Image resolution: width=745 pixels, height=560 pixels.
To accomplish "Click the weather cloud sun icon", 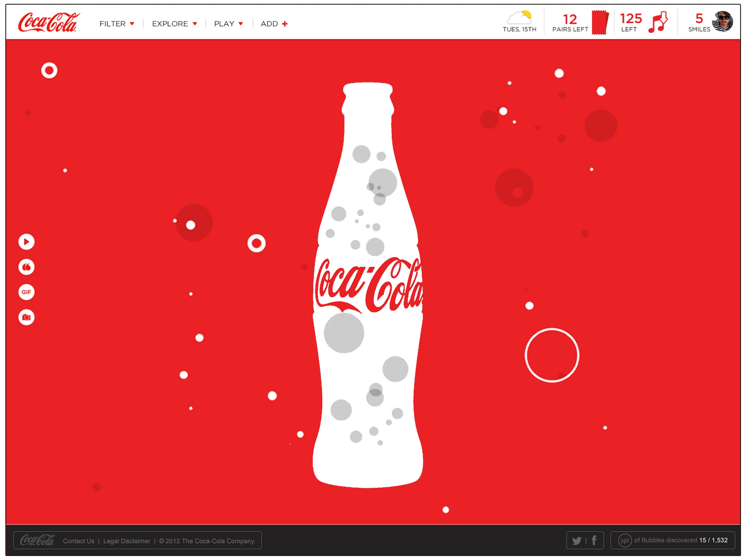I will tap(520, 18).
